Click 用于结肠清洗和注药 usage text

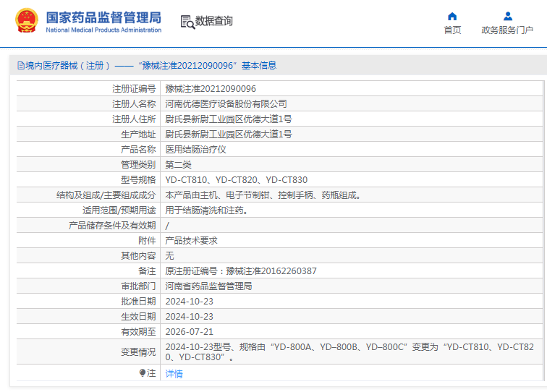tap(206, 210)
